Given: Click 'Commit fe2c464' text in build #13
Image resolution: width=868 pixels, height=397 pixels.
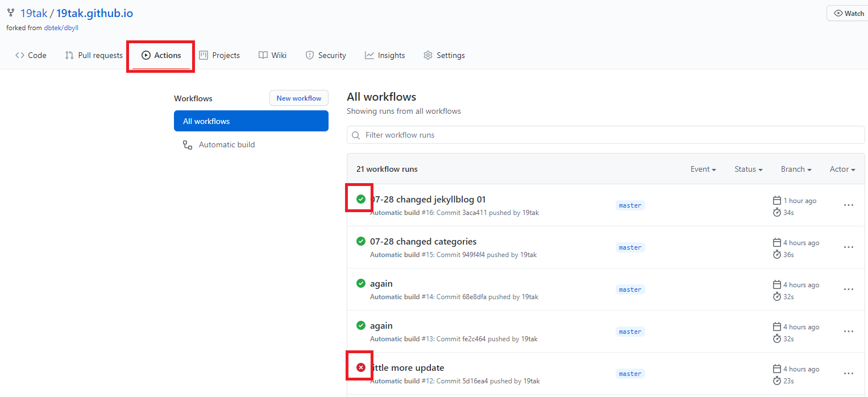Looking at the screenshot, I should point(461,339).
